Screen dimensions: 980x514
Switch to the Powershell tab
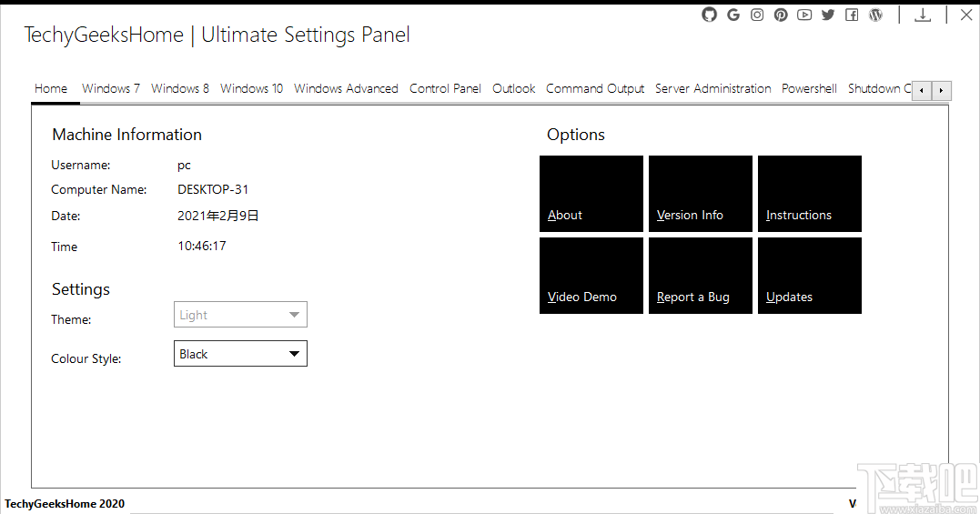pyautogui.click(x=809, y=88)
